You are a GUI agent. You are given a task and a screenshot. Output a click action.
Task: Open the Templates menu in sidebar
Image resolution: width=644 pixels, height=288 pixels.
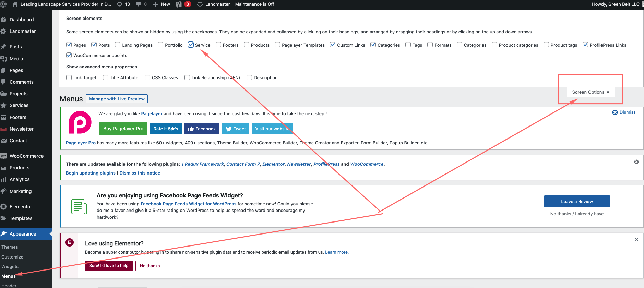[21, 218]
